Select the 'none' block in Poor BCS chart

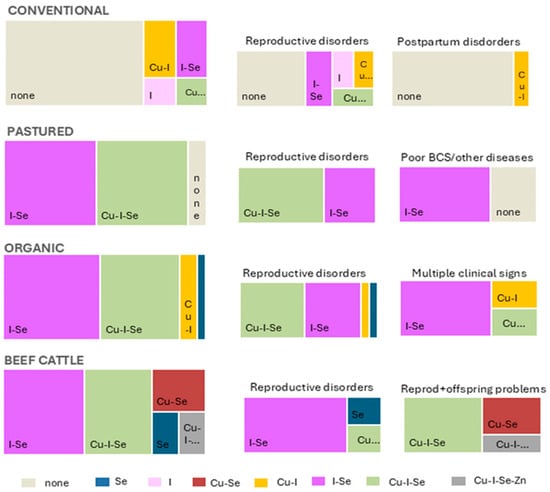[514, 194]
